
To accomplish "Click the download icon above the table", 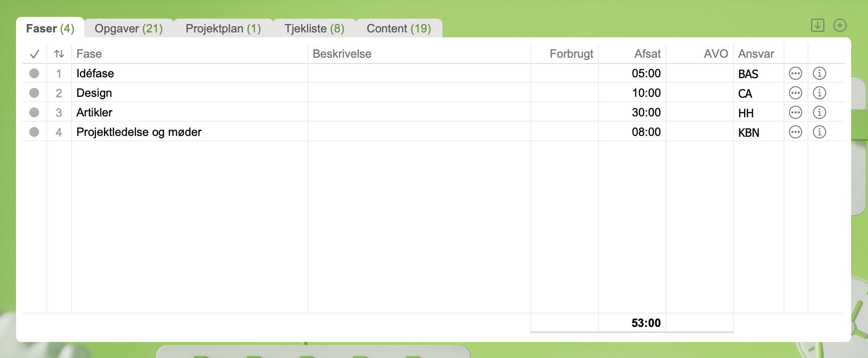I will pyautogui.click(x=817, y=25).
